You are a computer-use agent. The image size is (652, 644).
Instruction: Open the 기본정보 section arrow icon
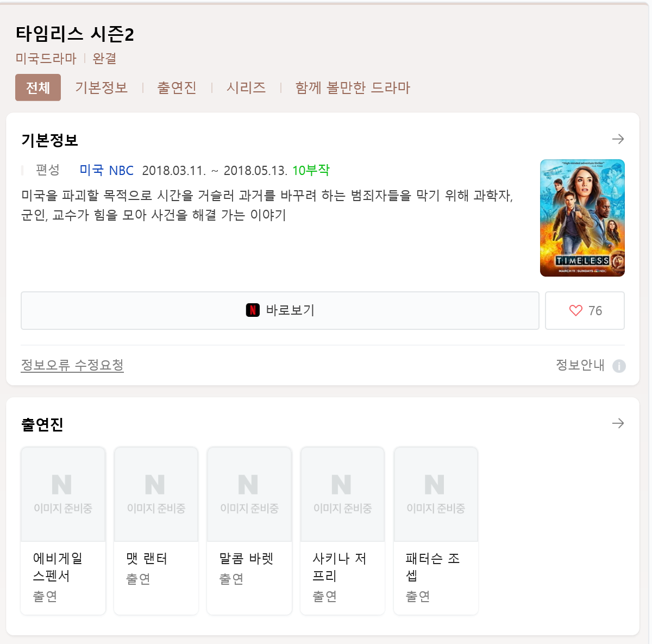[x=618, y=139]
